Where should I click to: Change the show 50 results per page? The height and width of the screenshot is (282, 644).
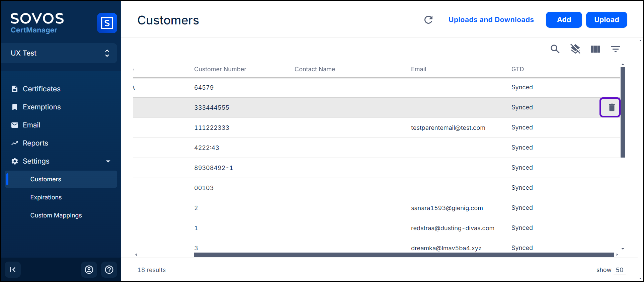click(619, 270)
